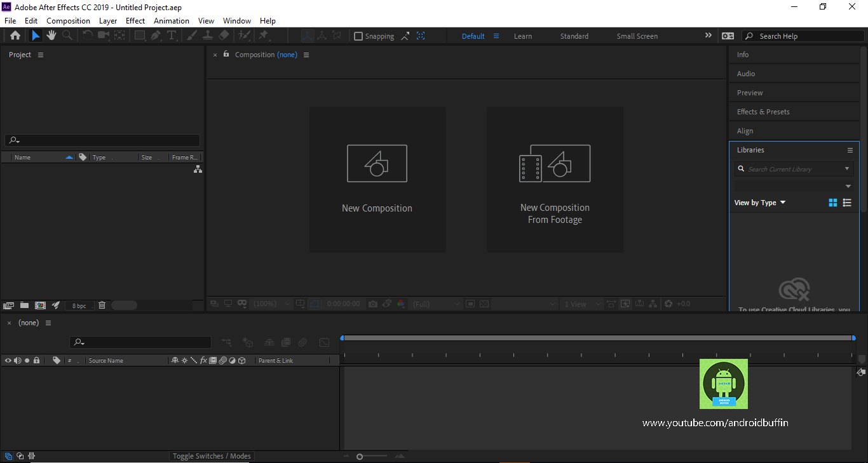Click the 8 bpc color depth button
The height and width of the screenshot is (463, 868).
[79, 305]
